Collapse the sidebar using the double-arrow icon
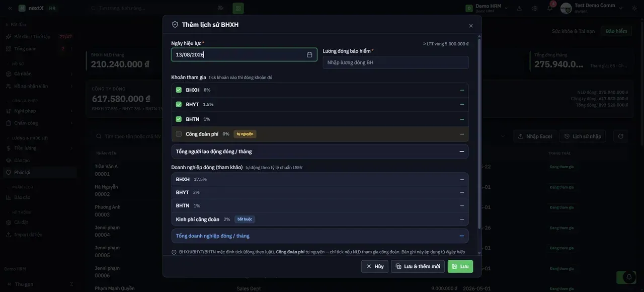 click(x=10, y=8)
